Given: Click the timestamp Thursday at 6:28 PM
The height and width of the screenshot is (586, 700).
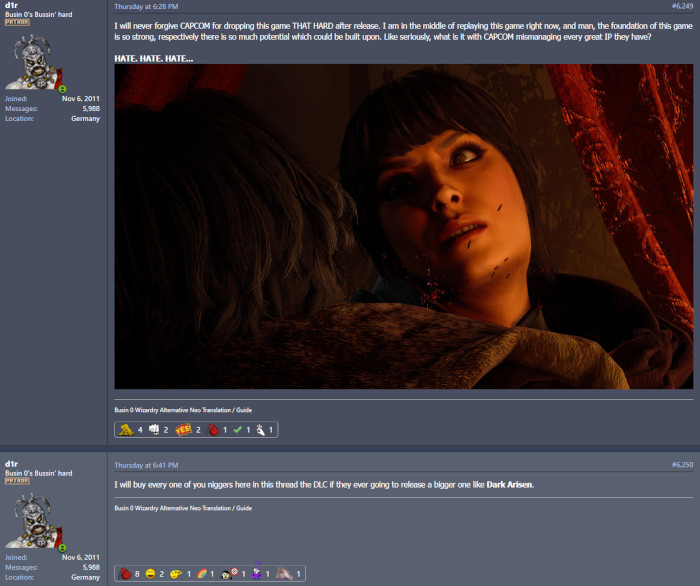Looking at the screenshot, I should (x=146, y=7).
